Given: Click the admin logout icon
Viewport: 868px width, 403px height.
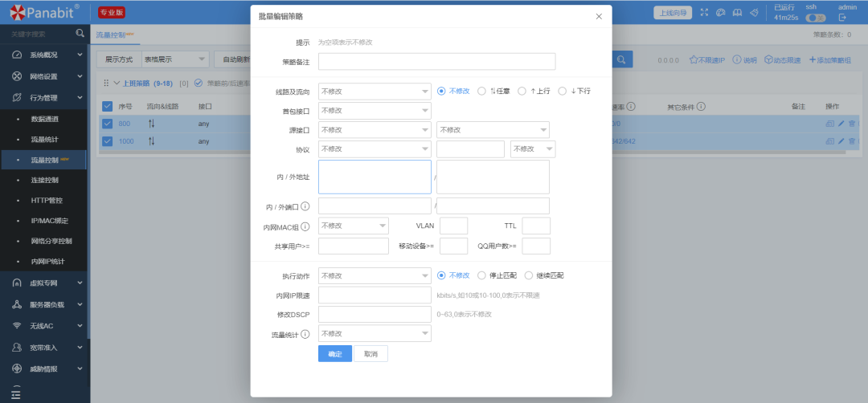Looking at the screenshot, I should coord(842,18).
